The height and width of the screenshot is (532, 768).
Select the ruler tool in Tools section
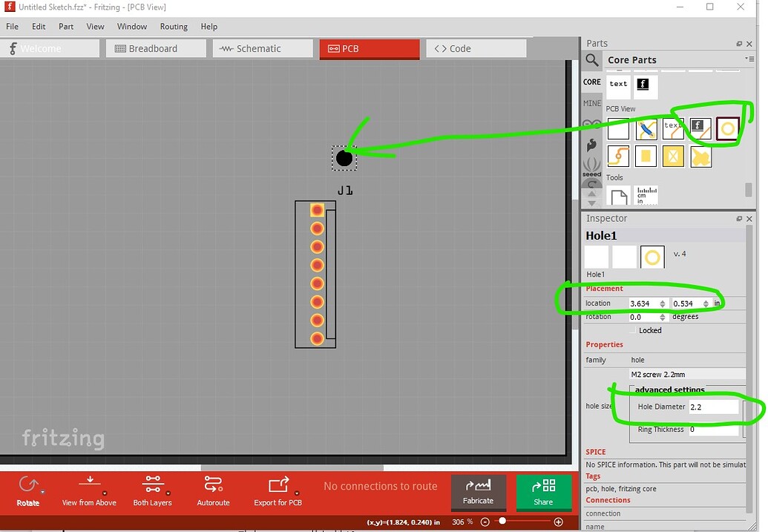point(646,196)
